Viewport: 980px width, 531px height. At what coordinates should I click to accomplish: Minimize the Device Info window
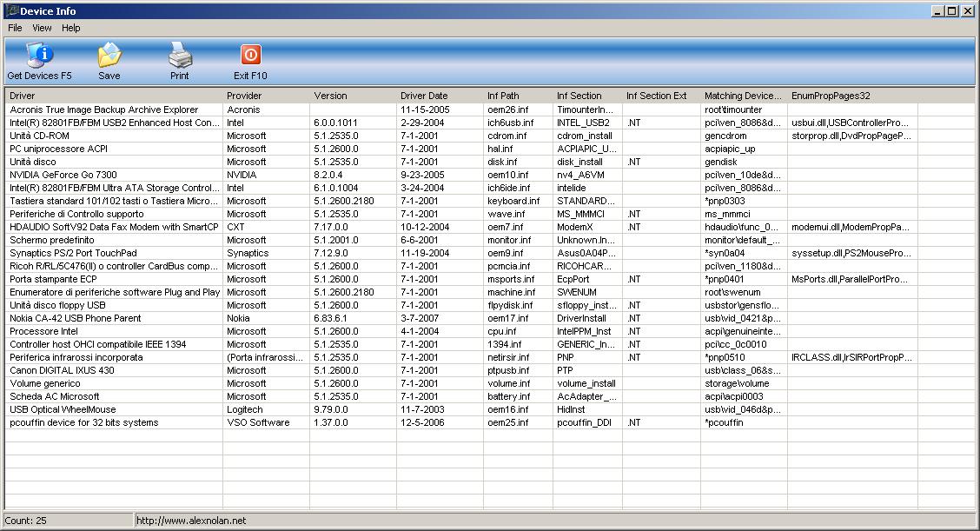(x=938, y=10)
